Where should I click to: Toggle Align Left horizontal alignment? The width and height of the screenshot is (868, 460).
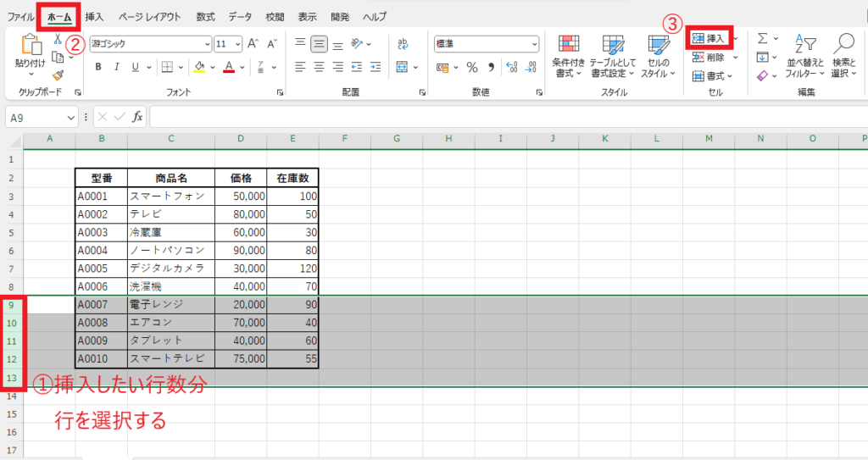point(300,67)
